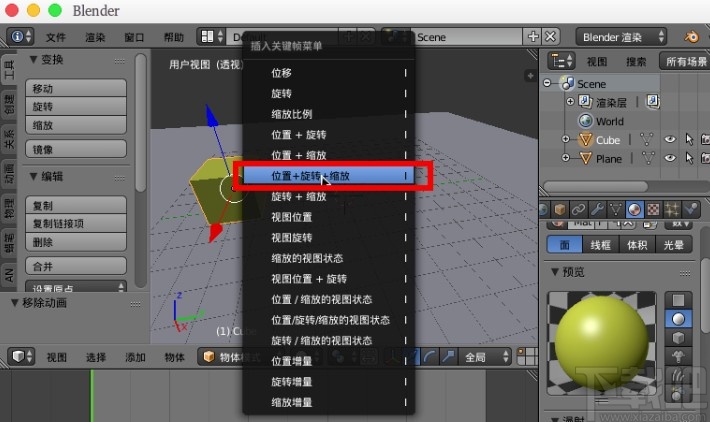Click the Blender logo icon in header
The height and width of the screenshot is (422, 710).
coord(692,37)
